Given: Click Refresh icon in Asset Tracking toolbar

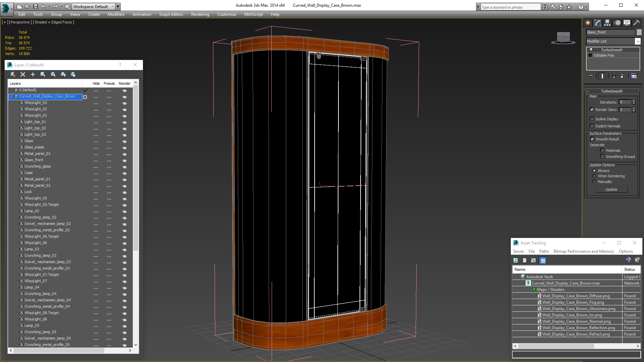Looking at the screenshot, I should tap(516, 260).
